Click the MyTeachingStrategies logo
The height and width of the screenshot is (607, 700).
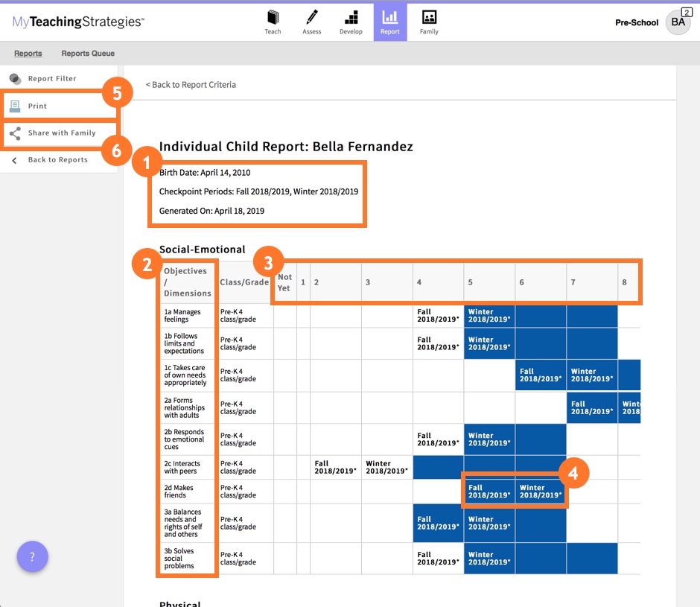click(78, 22)
